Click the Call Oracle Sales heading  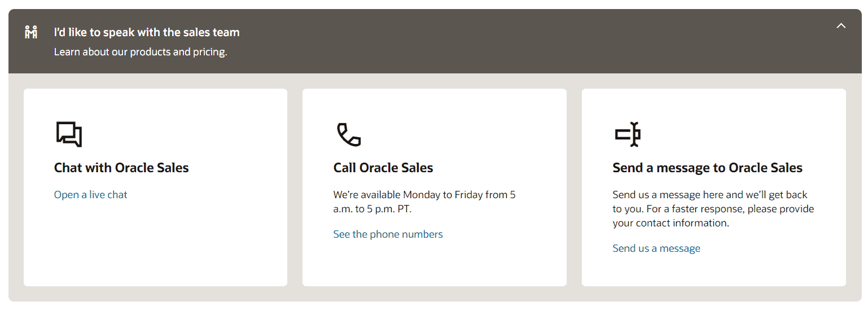coord(383,168)
